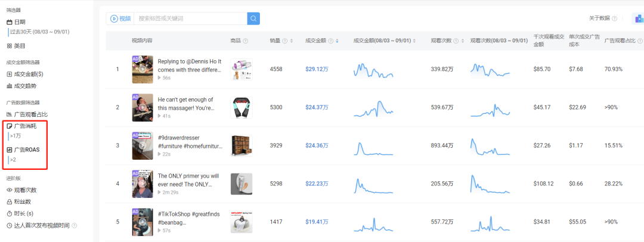Viewport: 644px width, 242px height.
Task: Open the 成交趋势 trend filter
Action: tap(22, 86)
